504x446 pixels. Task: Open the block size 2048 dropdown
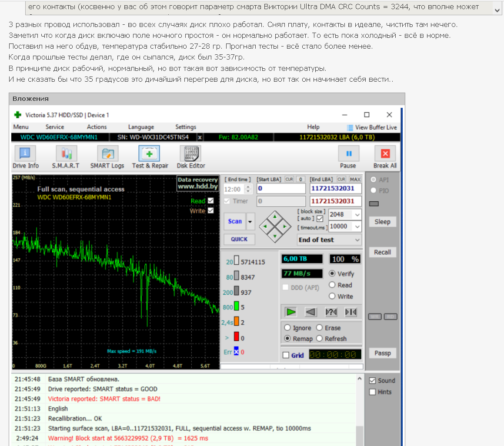[357, 214]
